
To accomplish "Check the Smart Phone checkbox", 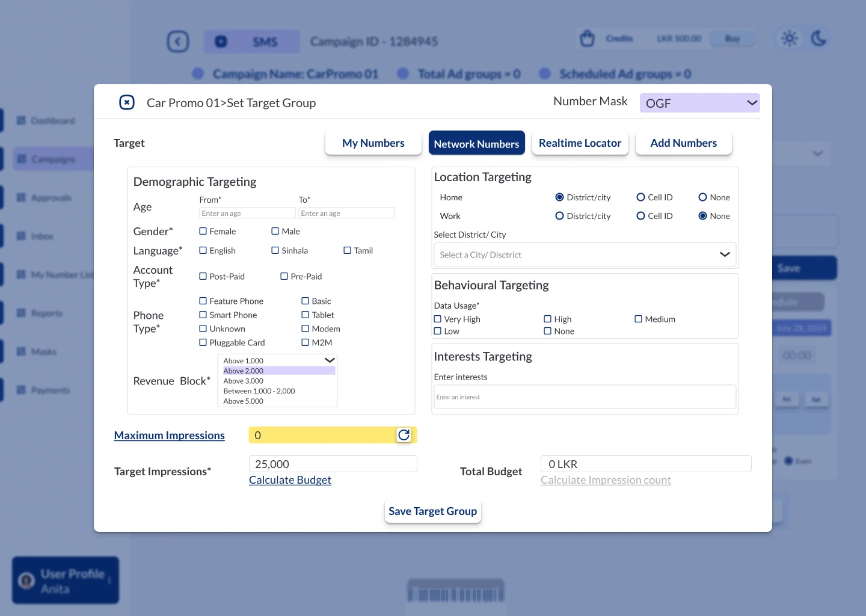I will [x=203, y=315].
